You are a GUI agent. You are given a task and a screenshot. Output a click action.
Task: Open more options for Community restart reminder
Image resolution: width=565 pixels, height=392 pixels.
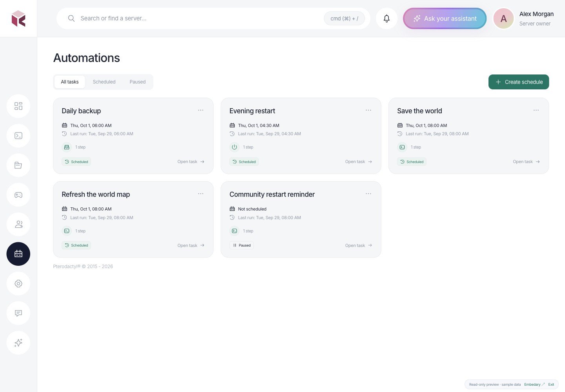tap(368, 194)
